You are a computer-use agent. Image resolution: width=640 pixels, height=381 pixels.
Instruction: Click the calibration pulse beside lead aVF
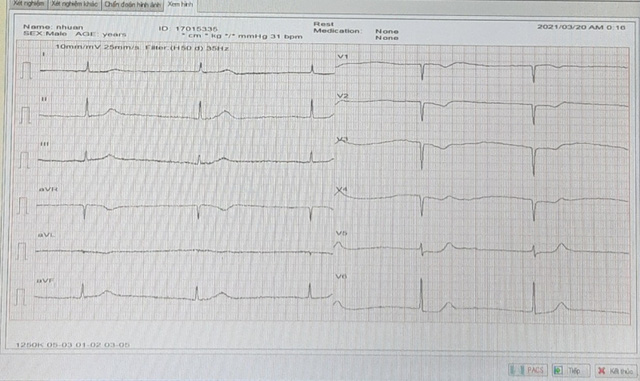[x=20, y=297]
